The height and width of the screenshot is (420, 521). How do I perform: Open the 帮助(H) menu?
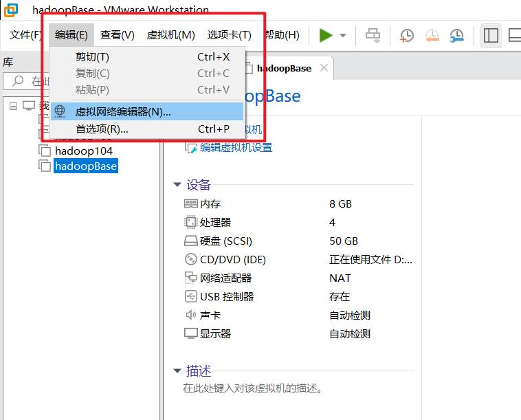click(x=282, y=35)
